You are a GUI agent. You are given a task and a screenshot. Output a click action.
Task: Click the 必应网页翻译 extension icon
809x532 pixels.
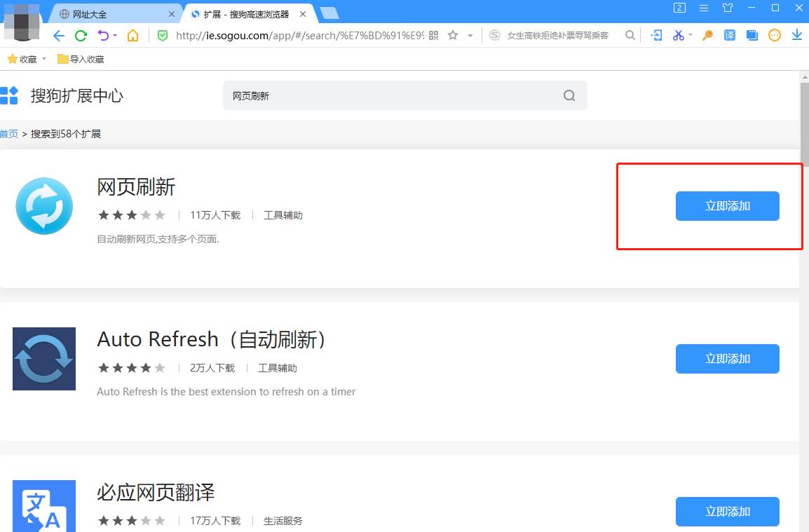(44, 506)
